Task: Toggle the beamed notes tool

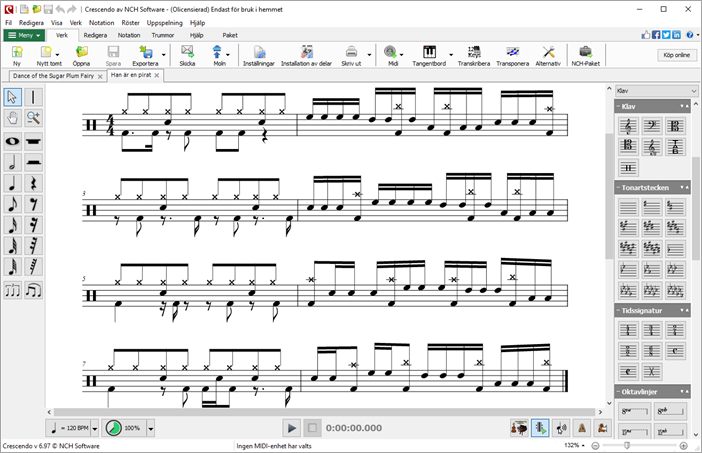Action: pyautogui.click(x=34, y=291)
